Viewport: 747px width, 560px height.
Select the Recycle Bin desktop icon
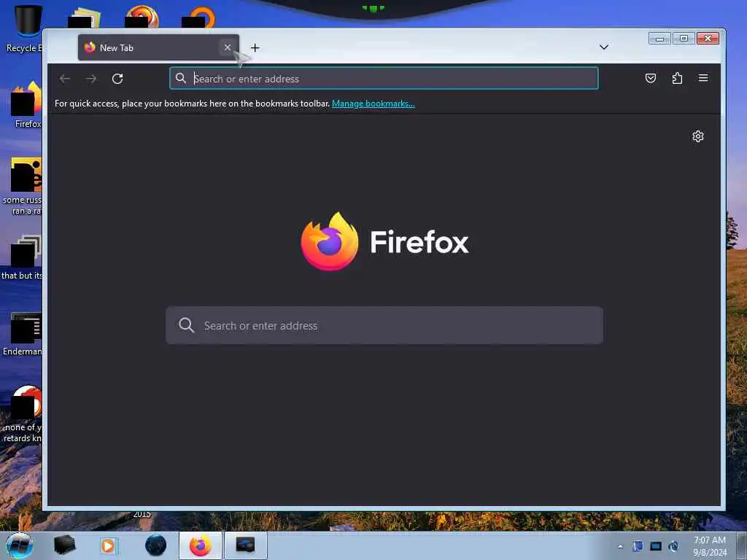24,28
